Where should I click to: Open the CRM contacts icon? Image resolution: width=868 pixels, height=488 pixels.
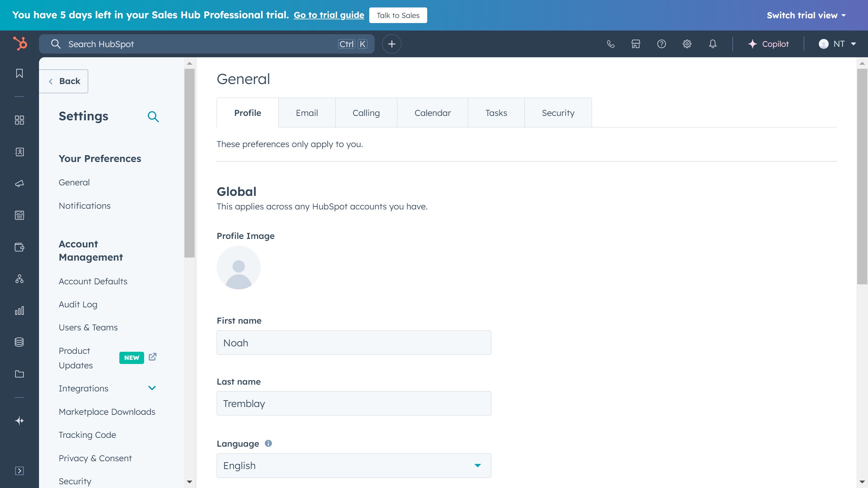click(19, 152)
